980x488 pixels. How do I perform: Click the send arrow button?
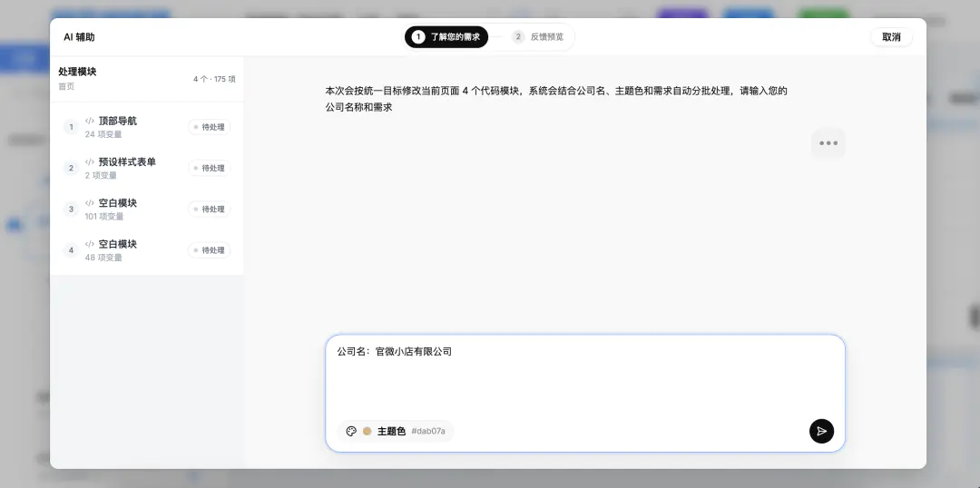tap(821, 431)
